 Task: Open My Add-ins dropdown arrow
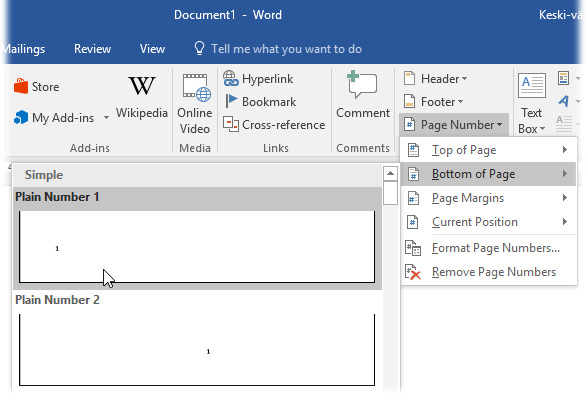(106, 118)
